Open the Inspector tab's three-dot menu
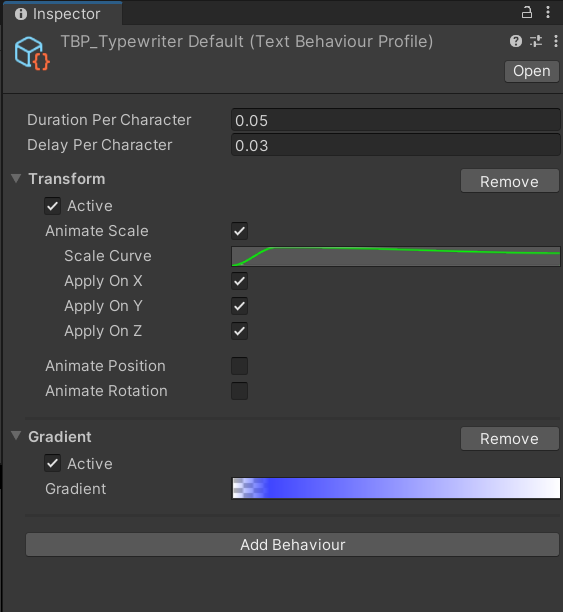This screenshot has width=563, height=612. coord(548,12)
